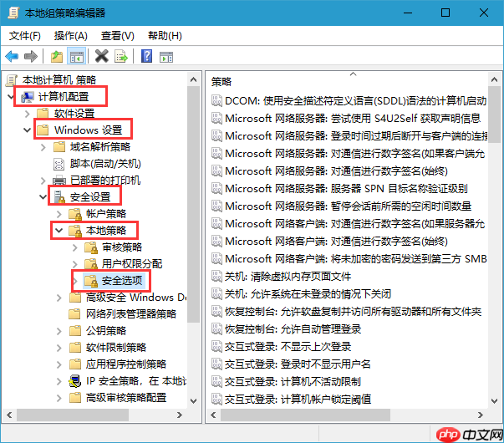
Task: Click the policy icon beside DCOM entry
Action: pos(216,100)
